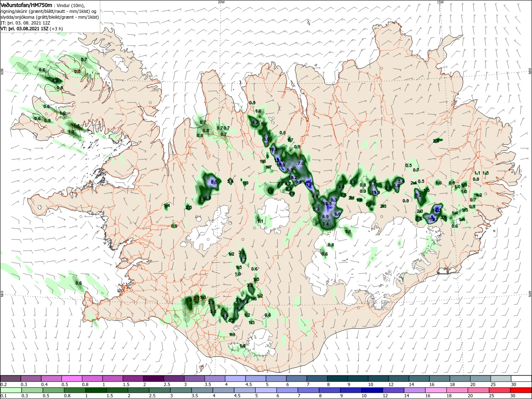
Task: Select the mauve swatch labeled 0.2 in upper scale
Action: coord(11,379)
